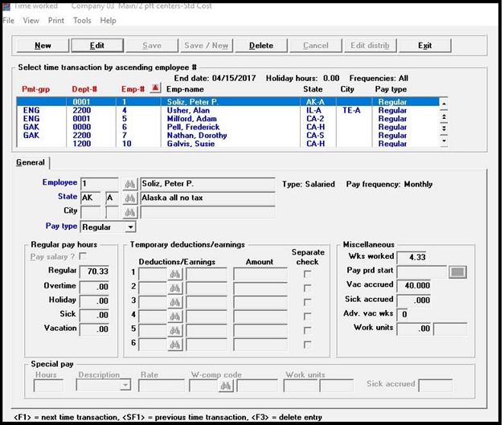
Task: Open the Special pay Description dropdown
Action: (x=124, y=386)
